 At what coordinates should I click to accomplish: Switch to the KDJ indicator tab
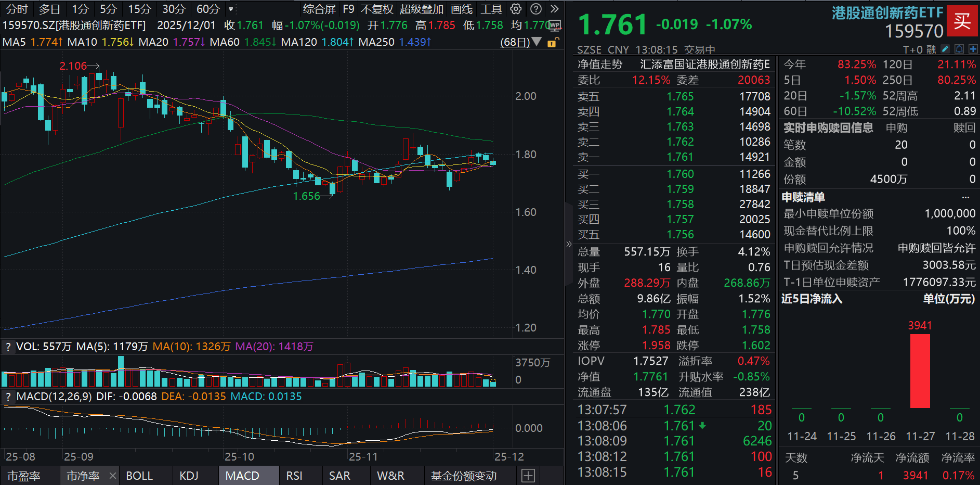[x=189, y=476]
